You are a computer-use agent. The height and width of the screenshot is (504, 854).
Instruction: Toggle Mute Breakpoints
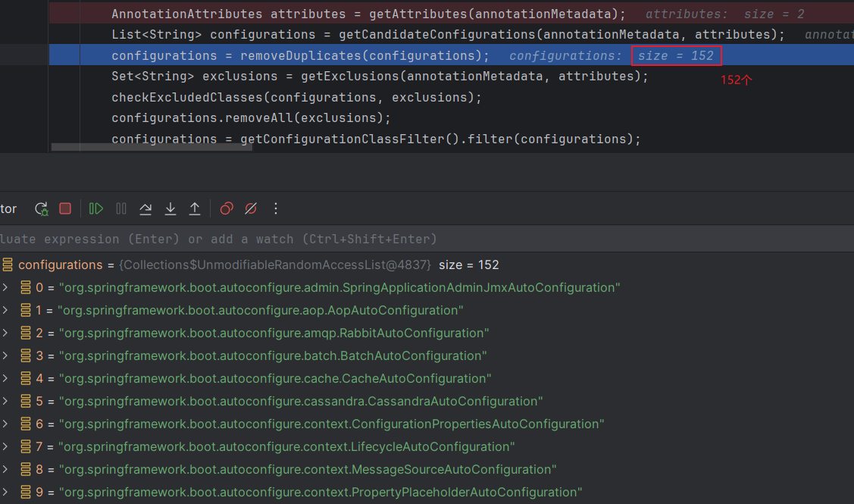point(251,208)
